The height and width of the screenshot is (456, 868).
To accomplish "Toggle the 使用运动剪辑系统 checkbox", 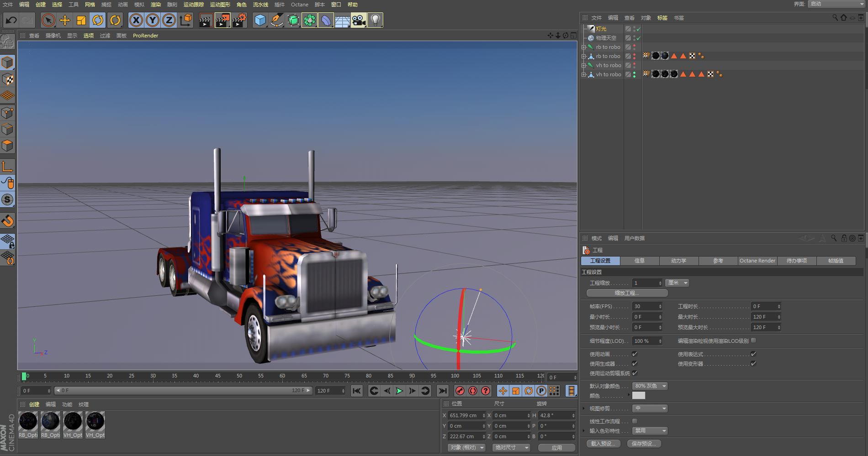I will (635, 373).
